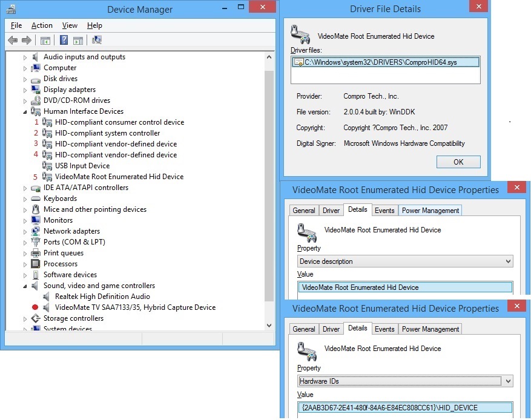Click the Forward arrow in Device Manager toolbar
The image size is (531, 420).
(27, 41)
